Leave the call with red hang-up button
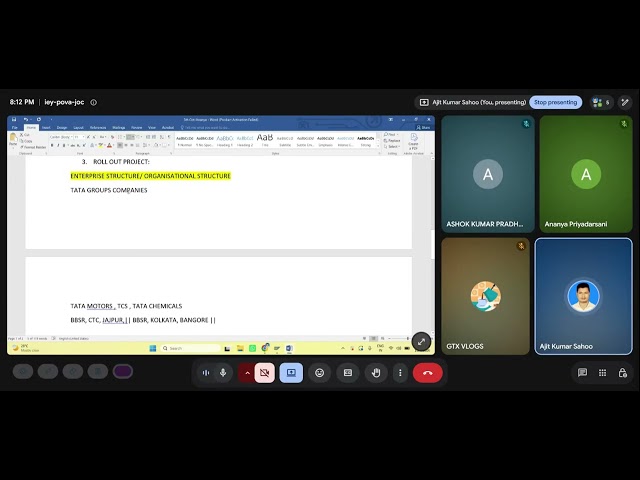Viewport: 640px width, 480px height. click(x=428, y=373)
